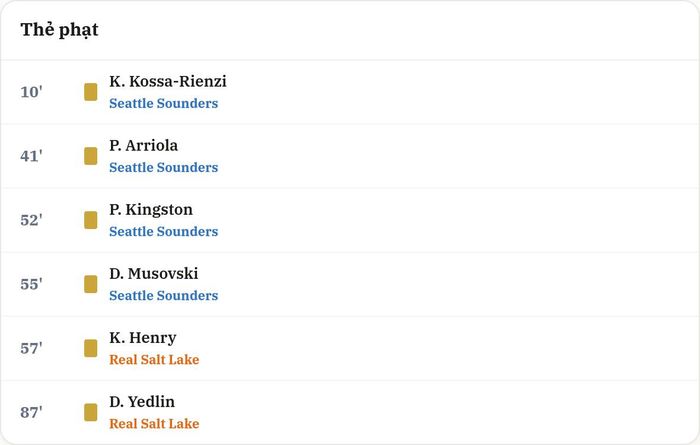Open player K. Henry
The width and height of the screenshot is (700, 445).
[143, 338]
